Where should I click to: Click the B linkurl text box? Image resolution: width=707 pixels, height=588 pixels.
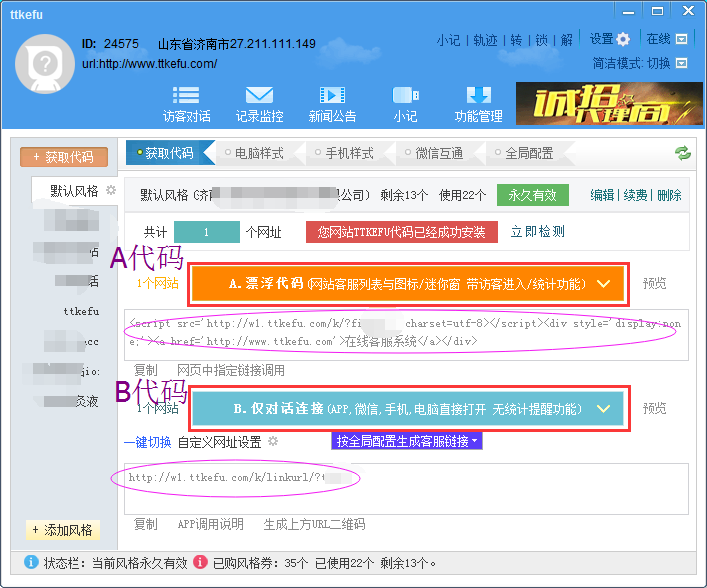tap(406, 489)
